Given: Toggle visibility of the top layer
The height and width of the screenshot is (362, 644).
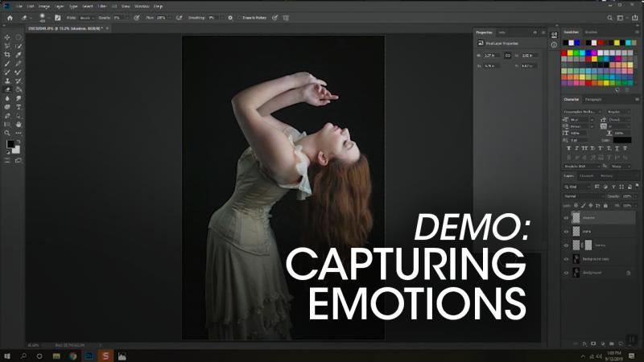Looking at the screenshot, I should (x=567, y=217).
